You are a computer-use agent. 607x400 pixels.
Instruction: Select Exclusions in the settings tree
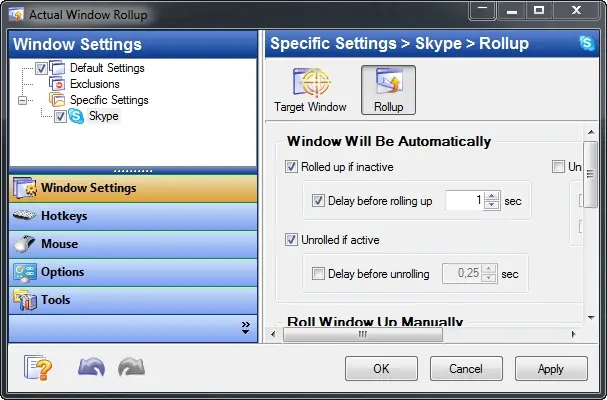[x=94, y=84]
